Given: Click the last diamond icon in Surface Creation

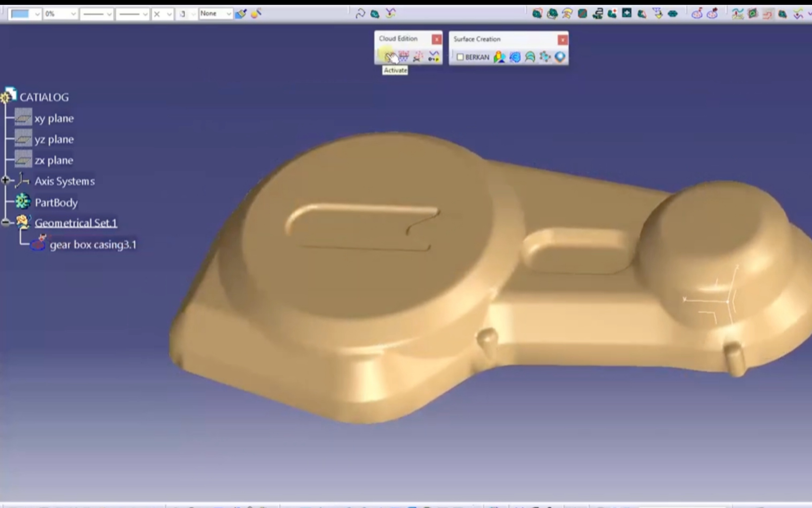Looking at the screenshot, I should 560,57.
